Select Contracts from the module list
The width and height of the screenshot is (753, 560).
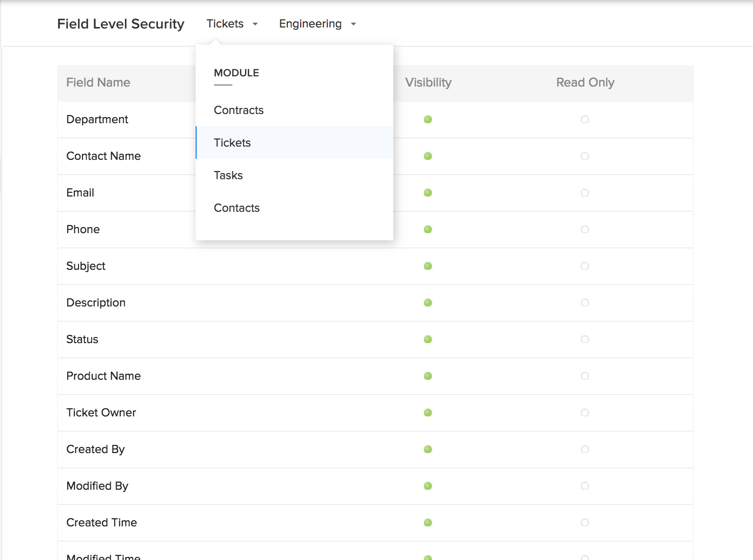point(238,110)
